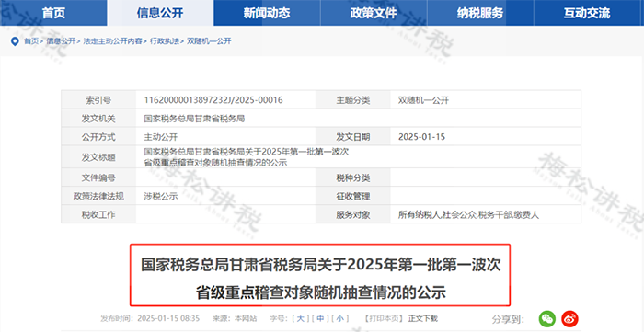Click the 文件编号 label cell
Viewport: 644px width, 332px height.
pos(98,177)
